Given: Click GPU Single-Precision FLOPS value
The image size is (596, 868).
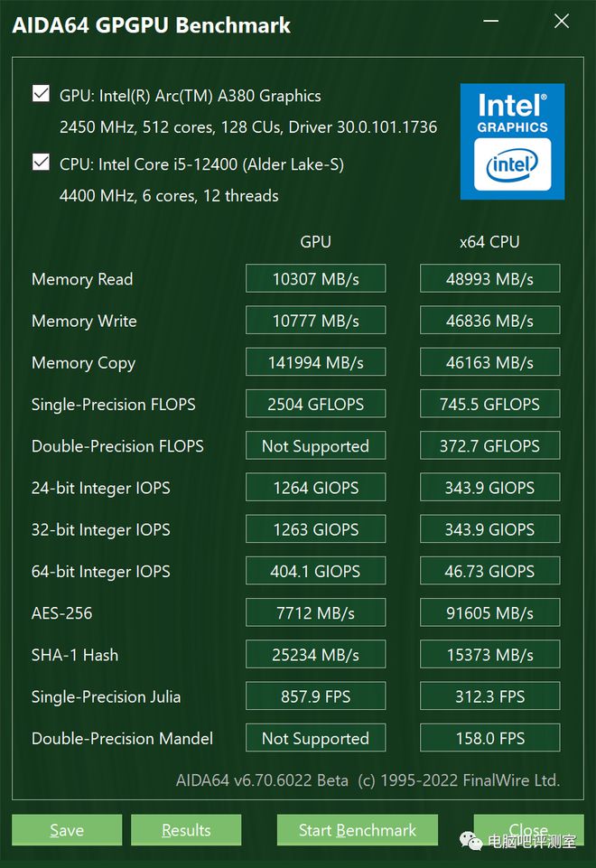Looking at the screenshot, I should [x=315, y=404].
